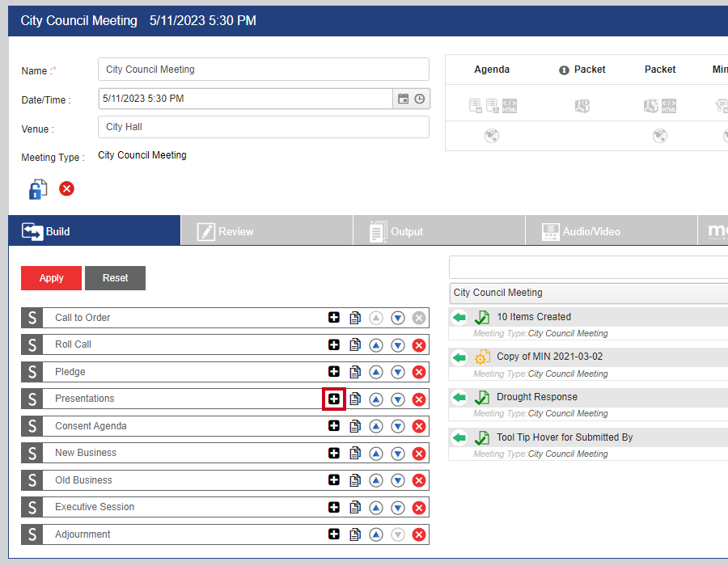Click Packet info circle icon
Image resolution: width=728 pixels, height=566 pixels.
point(564,70)
